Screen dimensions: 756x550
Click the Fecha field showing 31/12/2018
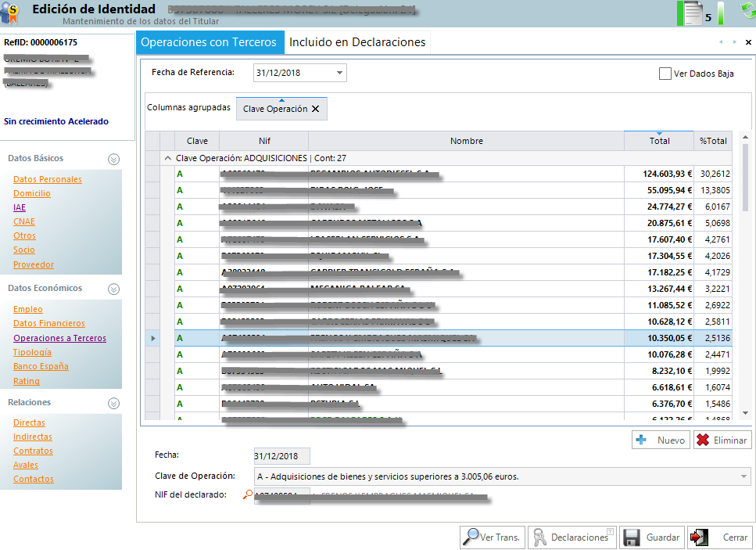pos(281,456)
